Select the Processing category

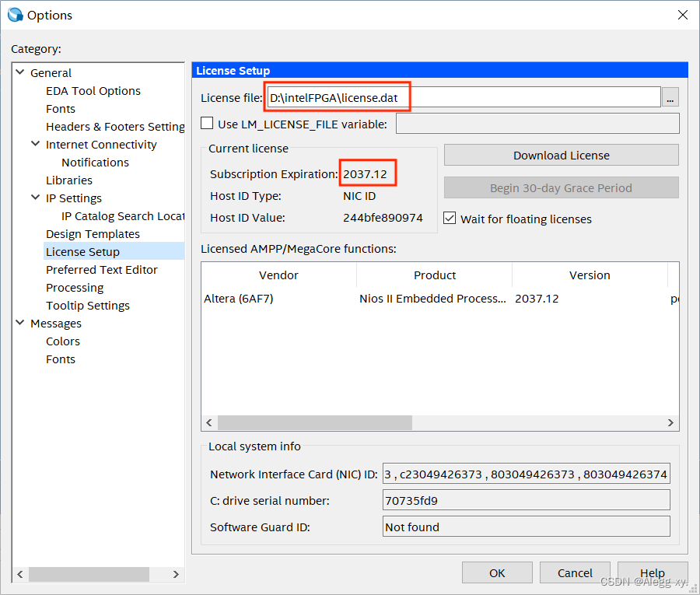click(75, 288)
